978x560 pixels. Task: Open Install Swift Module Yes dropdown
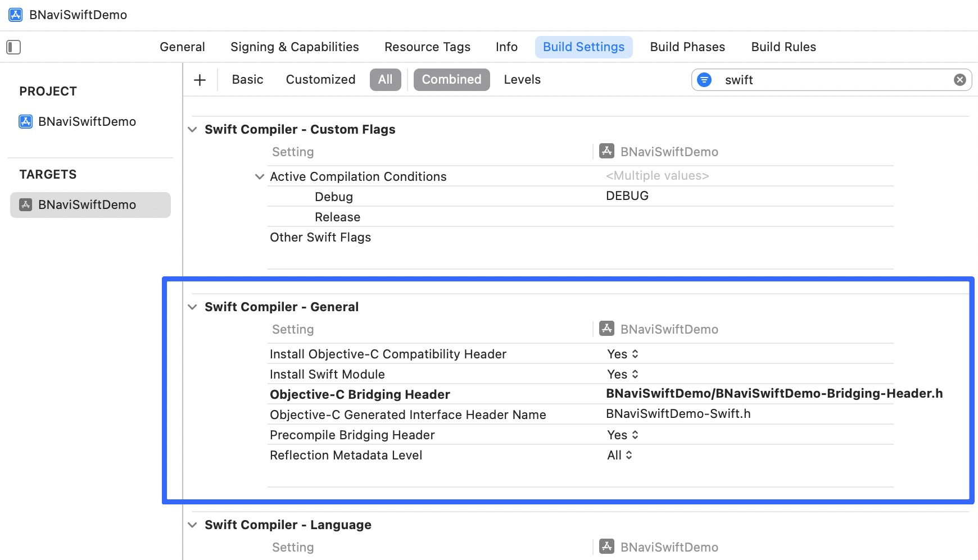click(623, 374)
